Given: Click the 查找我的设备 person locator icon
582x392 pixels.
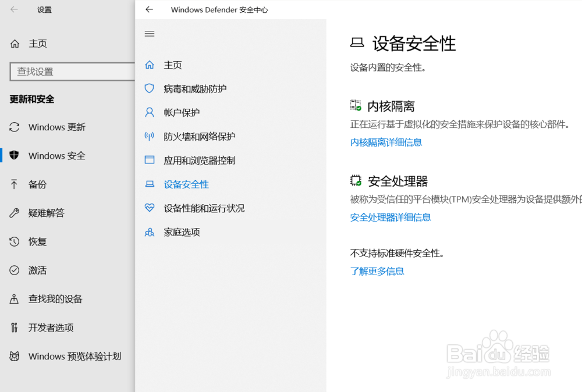Looking at the screenshot, I should click(14, 299).
